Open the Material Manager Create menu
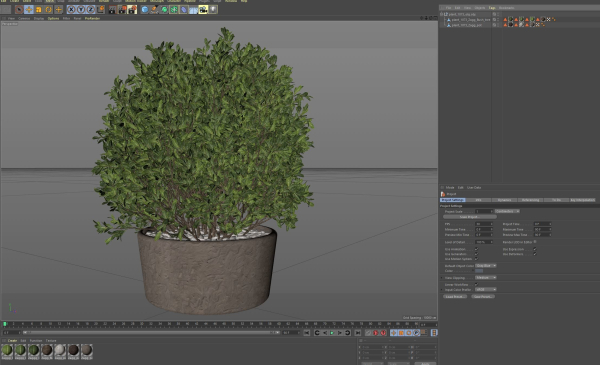600x365 pixels. pos(12,341)
